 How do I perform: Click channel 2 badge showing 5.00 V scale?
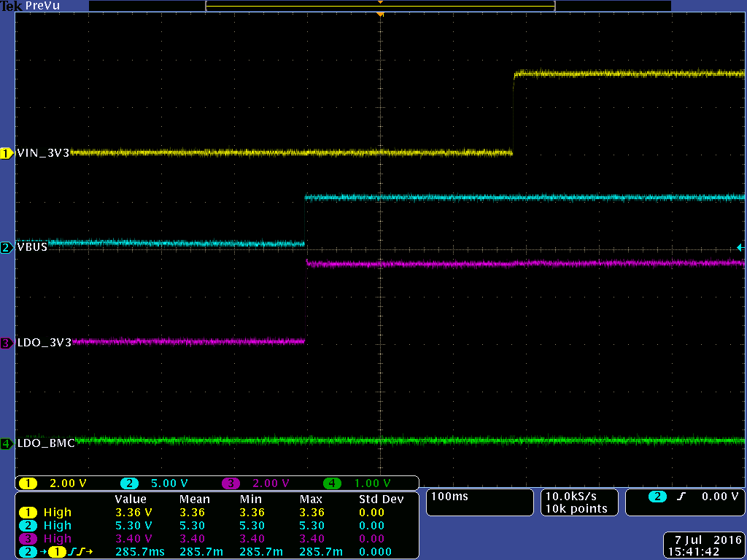point(130,483)
